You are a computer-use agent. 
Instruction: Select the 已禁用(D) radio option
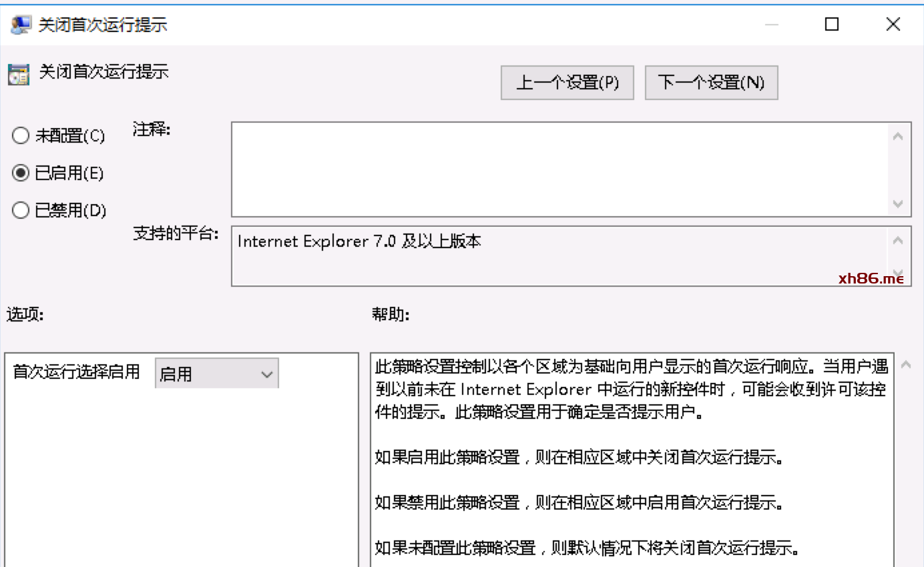pos(21,211)
